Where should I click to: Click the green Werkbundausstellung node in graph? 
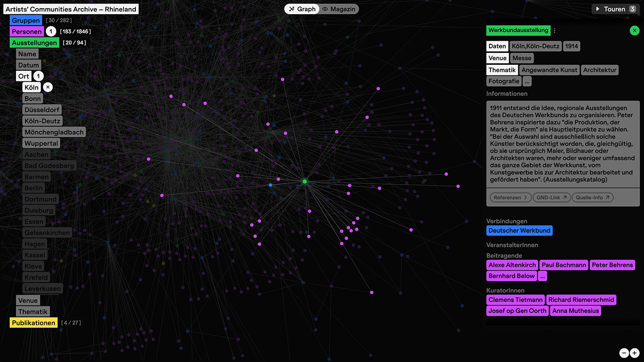click(304, 181)
